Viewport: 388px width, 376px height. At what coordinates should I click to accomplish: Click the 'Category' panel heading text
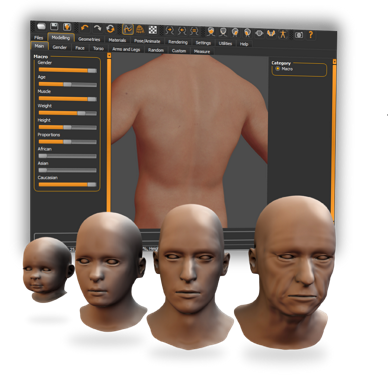[x=281, y=63]
